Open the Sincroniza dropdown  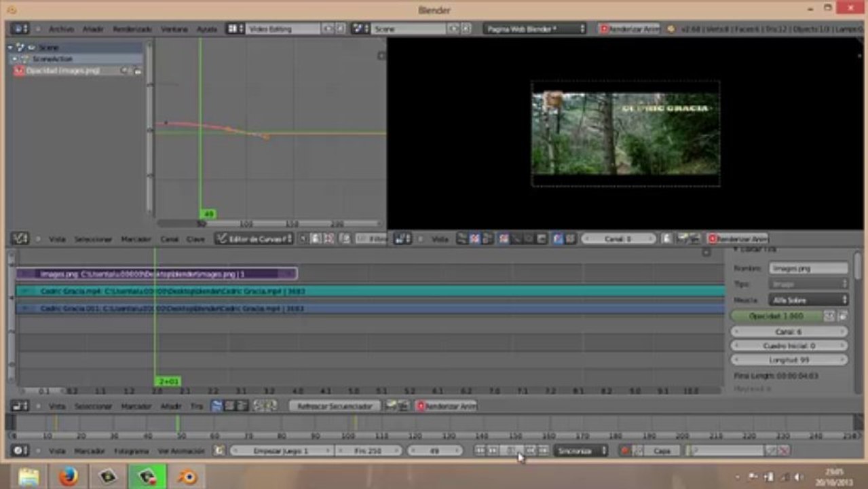click(x=580, y=451)
